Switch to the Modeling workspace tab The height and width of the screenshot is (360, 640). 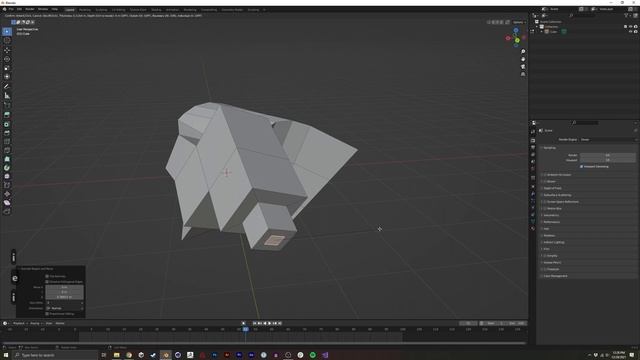tap(85, 10)
